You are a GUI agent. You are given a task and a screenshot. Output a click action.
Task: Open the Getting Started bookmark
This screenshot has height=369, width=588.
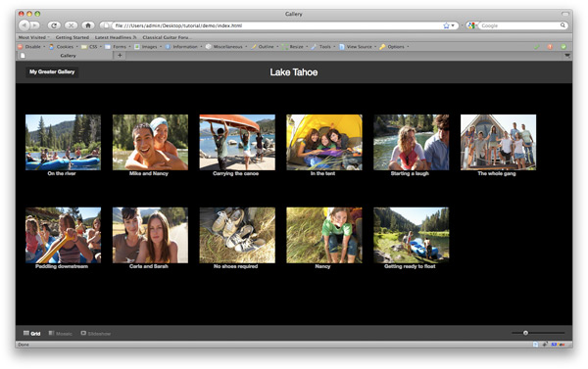click(72, 37)
